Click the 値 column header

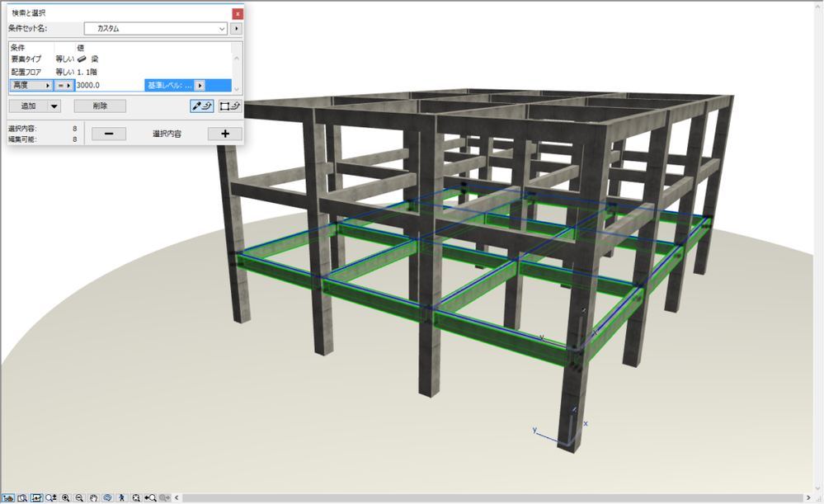(x=80, y=47)
